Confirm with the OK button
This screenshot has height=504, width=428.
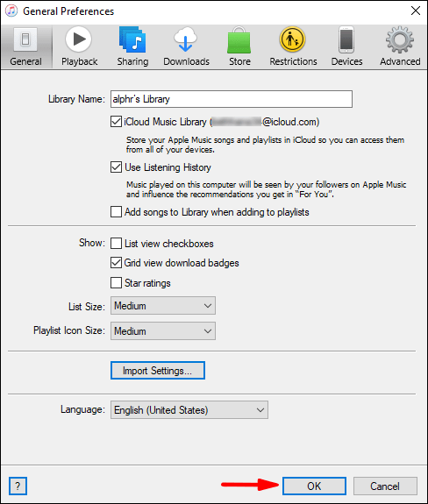pyautogui.click(x=314, y=486)
